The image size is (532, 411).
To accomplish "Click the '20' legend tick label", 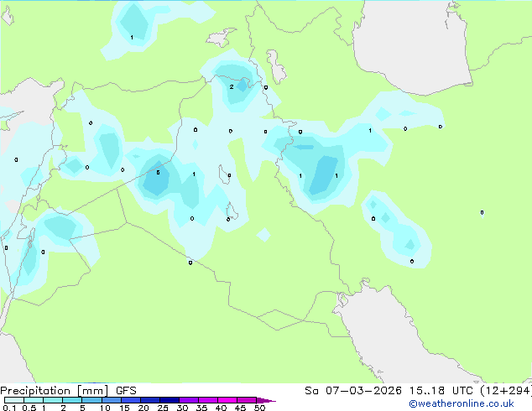I will [143, 408].
